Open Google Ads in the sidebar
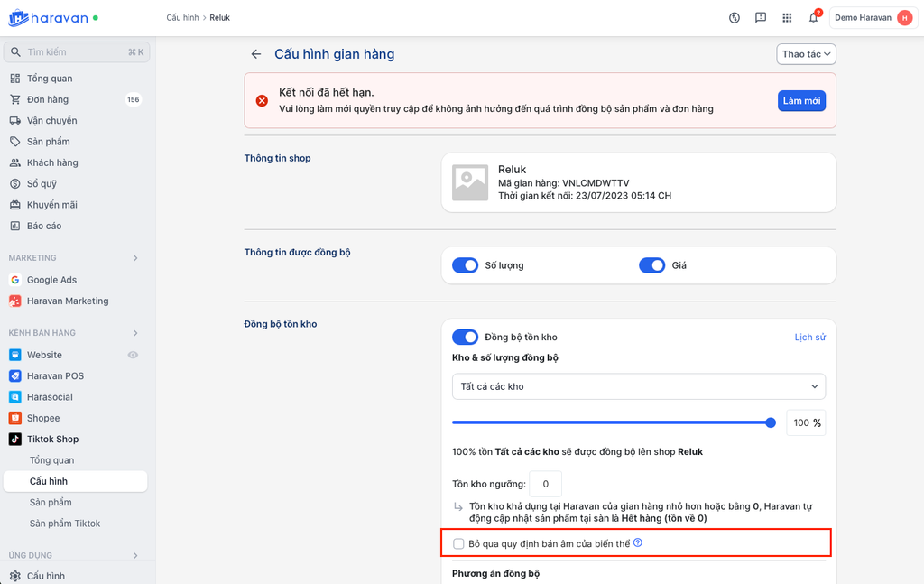 tap(51, 280)
